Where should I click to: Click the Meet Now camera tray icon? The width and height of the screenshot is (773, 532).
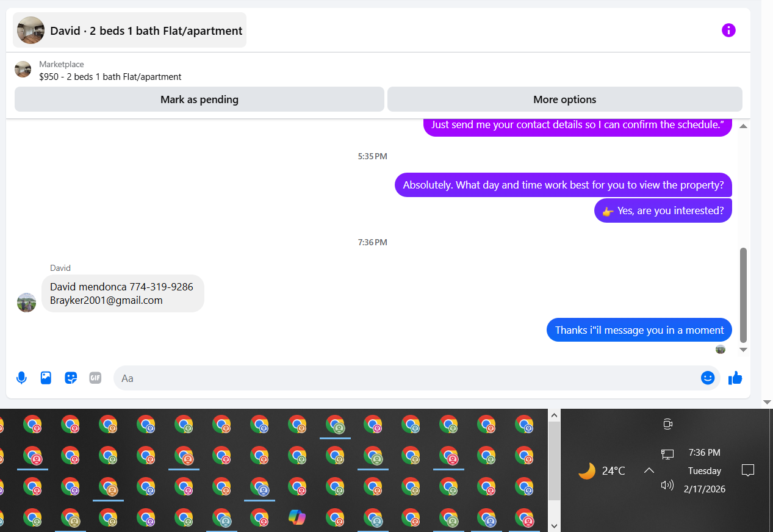pos(667,424)
